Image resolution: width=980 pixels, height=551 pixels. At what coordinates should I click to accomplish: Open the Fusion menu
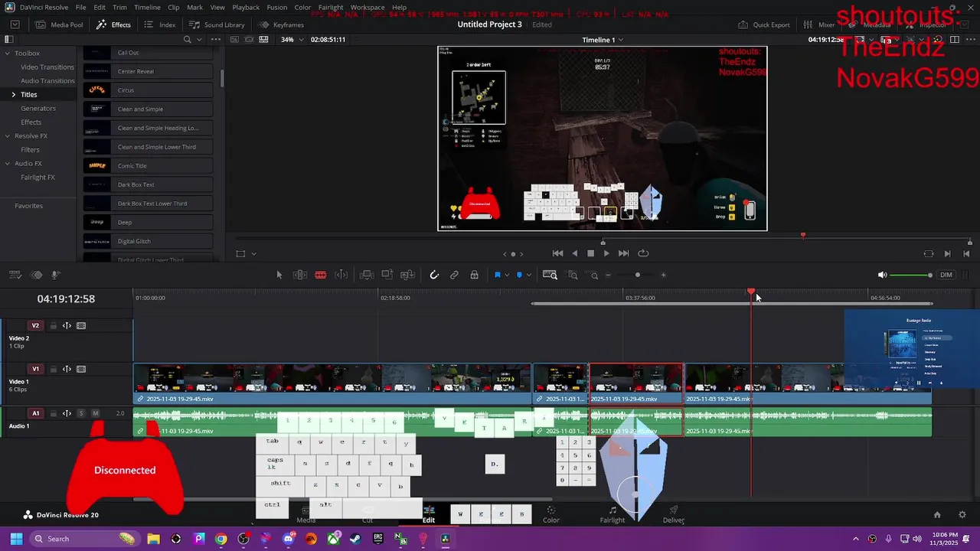[277, 7]
